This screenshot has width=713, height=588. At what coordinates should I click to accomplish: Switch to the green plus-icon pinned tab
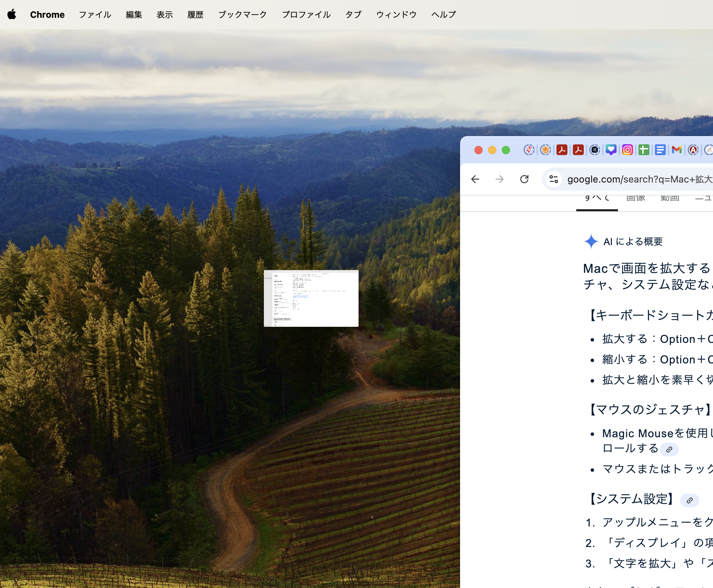pos(644,150)
